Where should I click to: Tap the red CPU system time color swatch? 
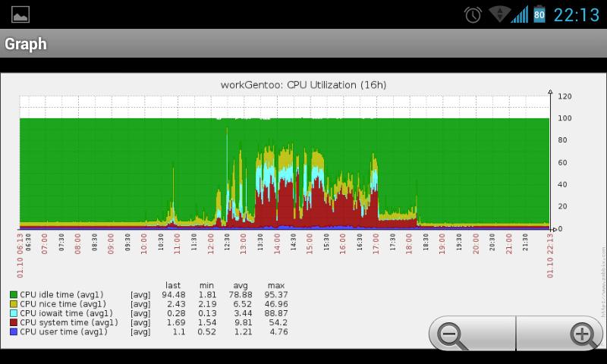coord(14,322)
